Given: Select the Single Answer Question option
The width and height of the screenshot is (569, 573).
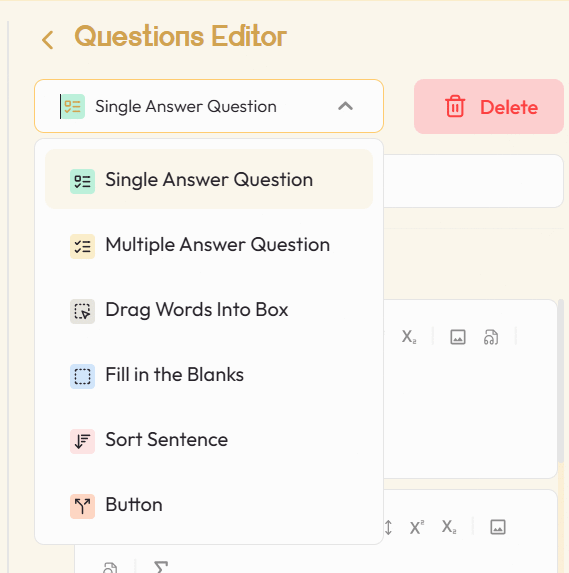Looking at the screenshot, I should [x=209, y=179].
